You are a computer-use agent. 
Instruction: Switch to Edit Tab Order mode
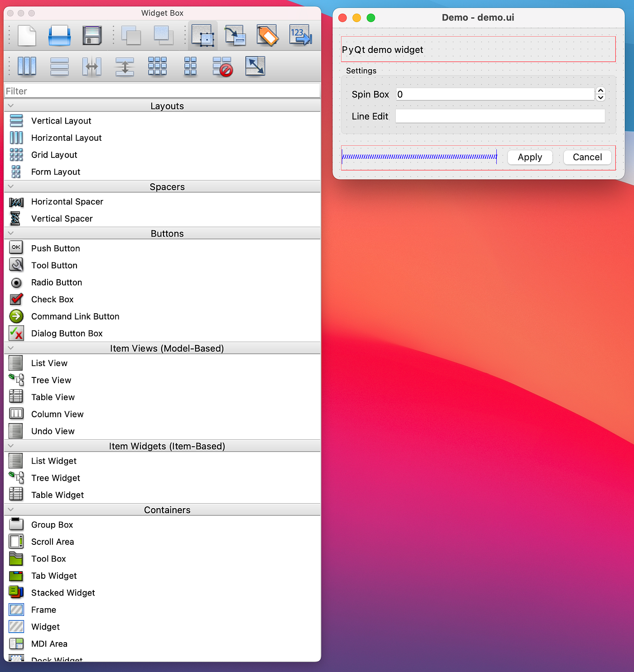pos(300,35)
